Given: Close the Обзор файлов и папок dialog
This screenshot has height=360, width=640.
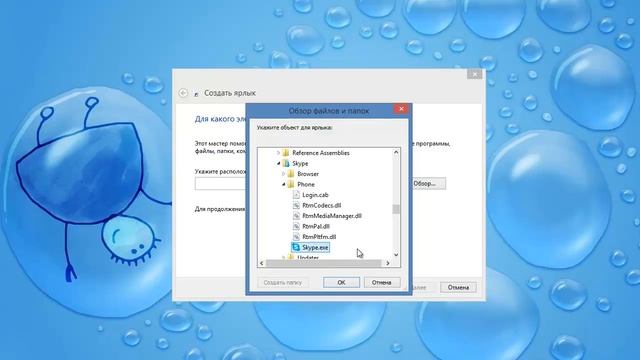Looking at the screenshot, I should point(401,109).
